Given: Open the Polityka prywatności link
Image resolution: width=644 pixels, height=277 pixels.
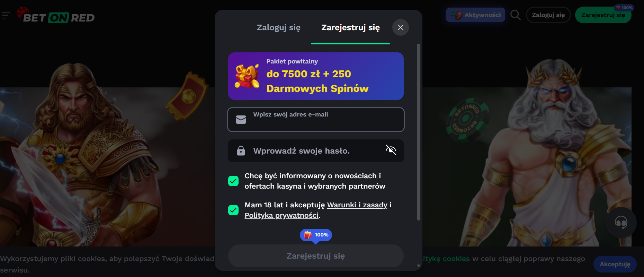Looking at the screenshot, I should coord(281,215).
